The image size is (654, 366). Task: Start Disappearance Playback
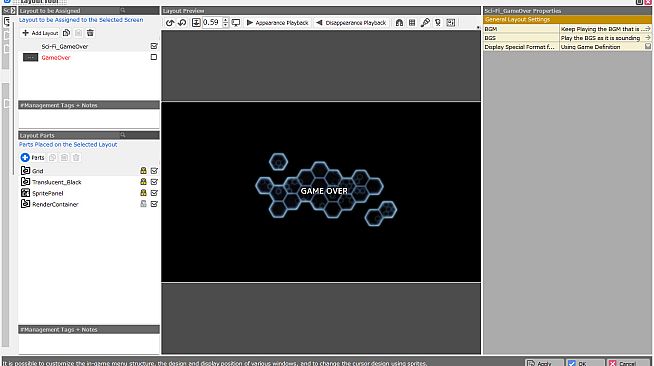click(x=351, y=23)
